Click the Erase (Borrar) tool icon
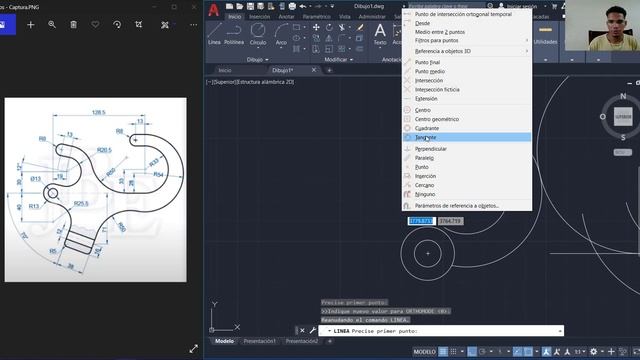Image resolution: width=640 pixels, height=360 pixels. (360, 27)
